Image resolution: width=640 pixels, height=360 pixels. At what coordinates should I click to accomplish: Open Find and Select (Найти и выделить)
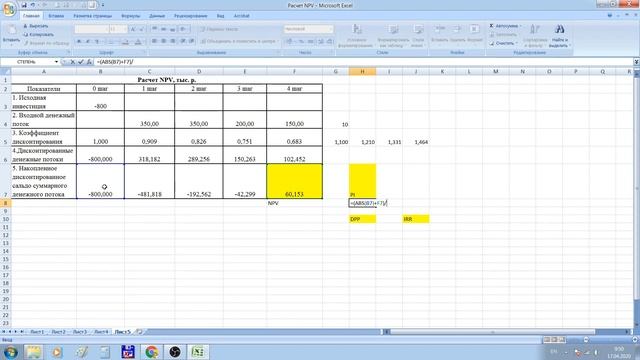pyautogui.click(x=560, y=36)
